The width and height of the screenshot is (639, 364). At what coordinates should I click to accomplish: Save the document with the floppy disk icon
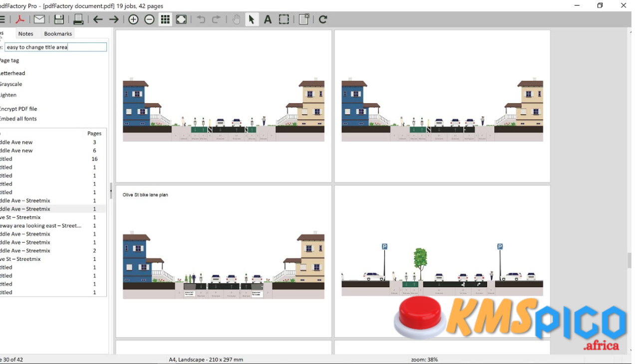click(x=59, y=19)
